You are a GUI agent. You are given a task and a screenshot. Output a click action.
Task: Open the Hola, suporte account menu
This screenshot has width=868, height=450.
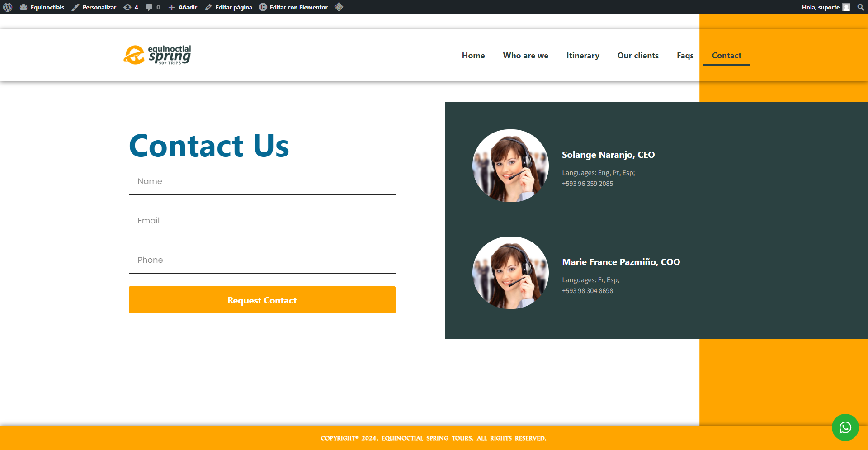[820, 7]
